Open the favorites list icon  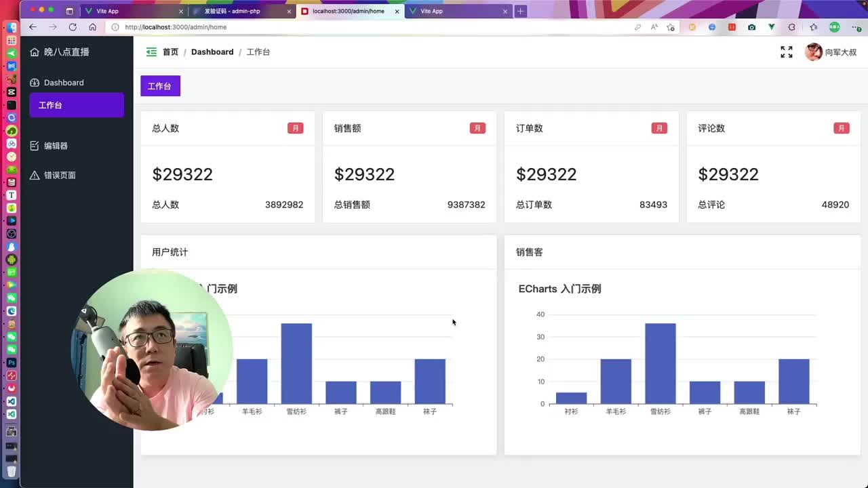pos(813,27)
